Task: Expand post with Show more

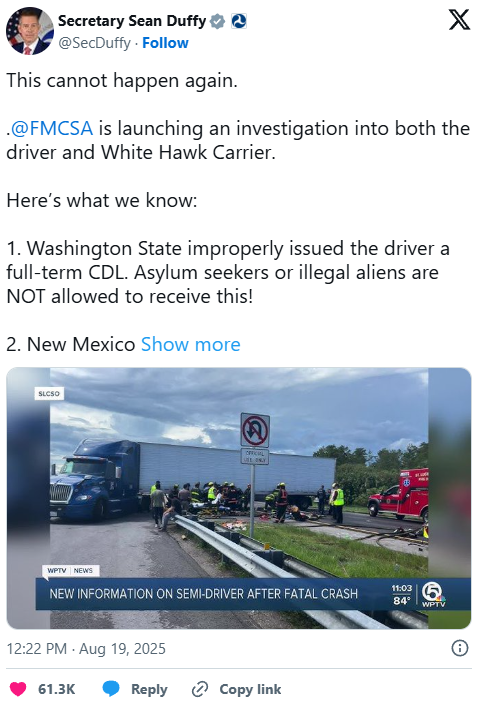Action: (x=191, y=344)
